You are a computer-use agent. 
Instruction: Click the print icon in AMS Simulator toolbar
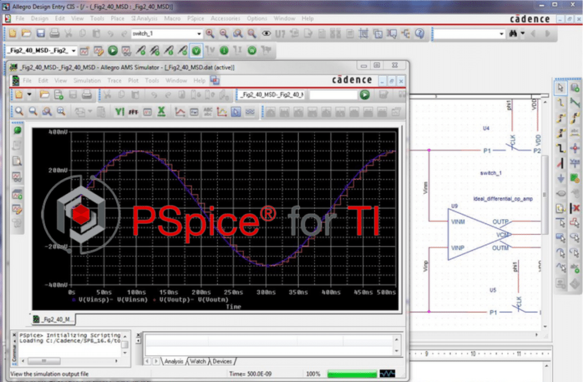[87, 95]
